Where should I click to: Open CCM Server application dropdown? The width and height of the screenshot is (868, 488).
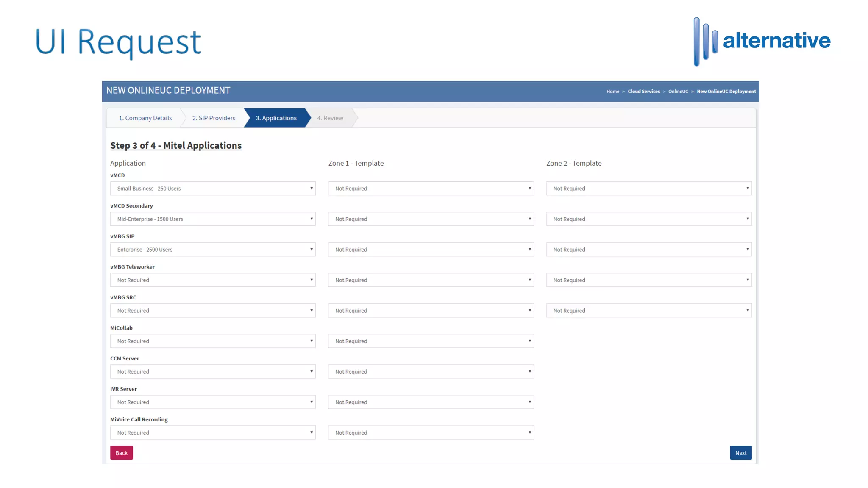click(213, 372)
